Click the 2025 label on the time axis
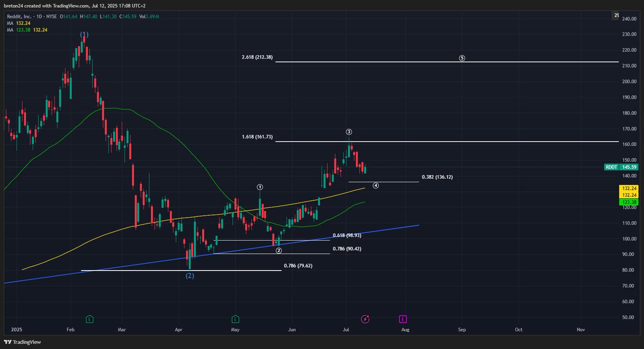 click(x=17, y=329)
